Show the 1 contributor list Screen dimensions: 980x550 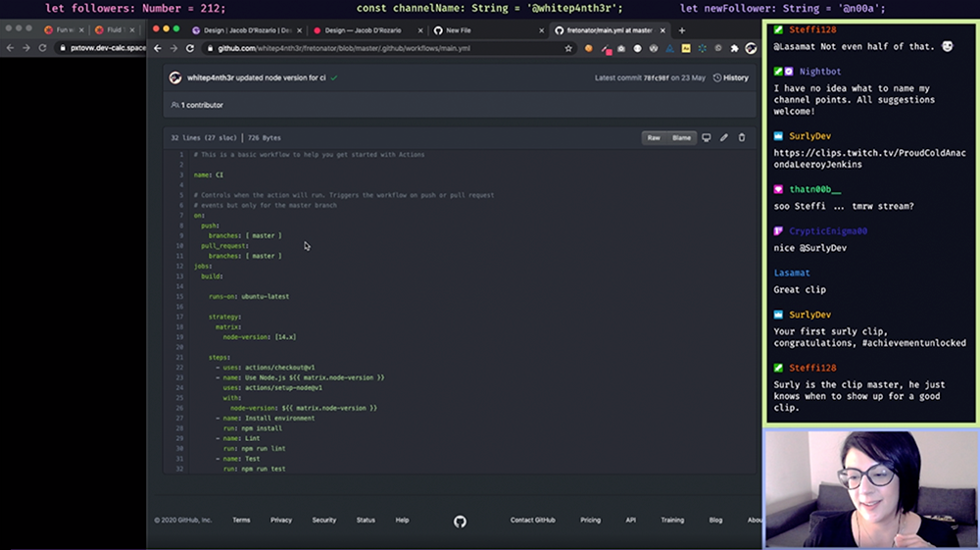pyautogui.click(x=198, y=105)
